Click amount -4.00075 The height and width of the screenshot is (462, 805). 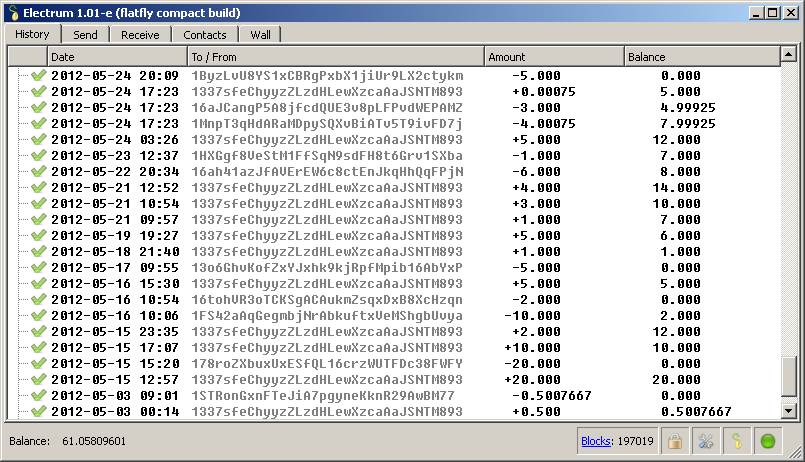544,124
